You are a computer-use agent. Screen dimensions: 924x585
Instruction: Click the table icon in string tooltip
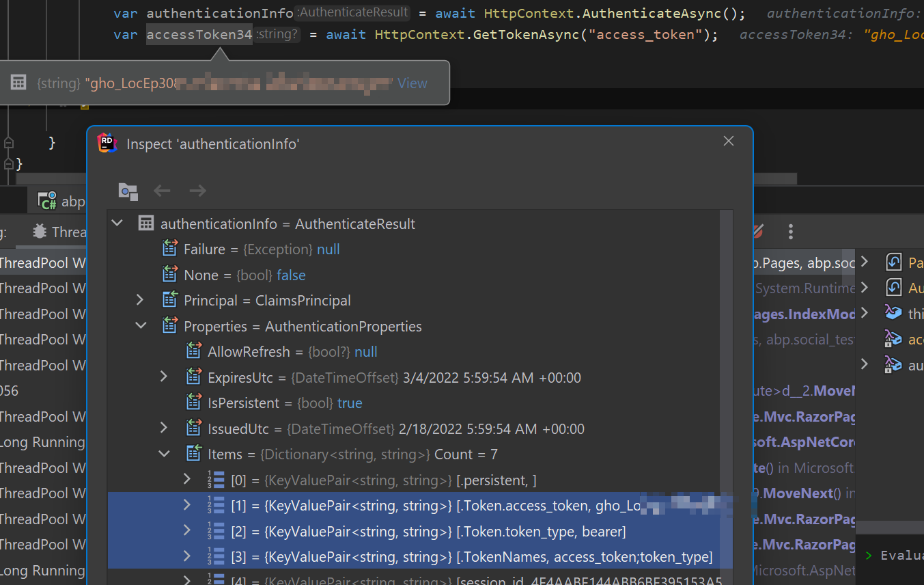click(18, 83)
